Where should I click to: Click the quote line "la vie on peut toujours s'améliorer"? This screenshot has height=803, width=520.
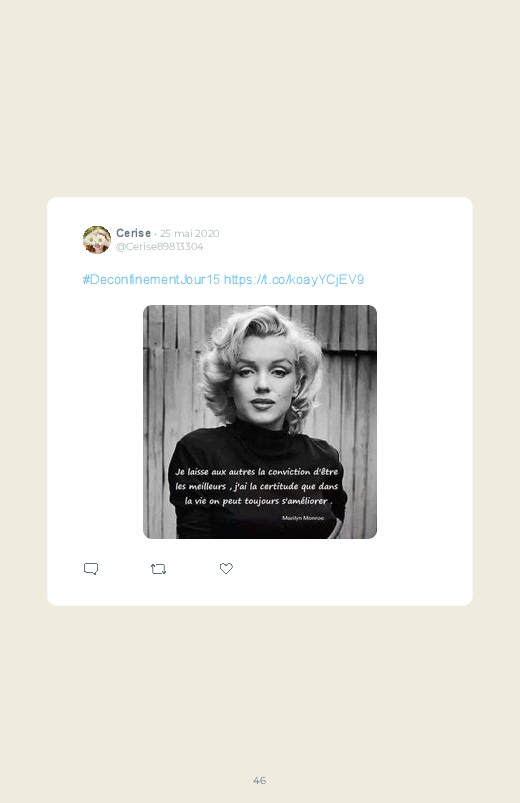(x=258, y=501)
